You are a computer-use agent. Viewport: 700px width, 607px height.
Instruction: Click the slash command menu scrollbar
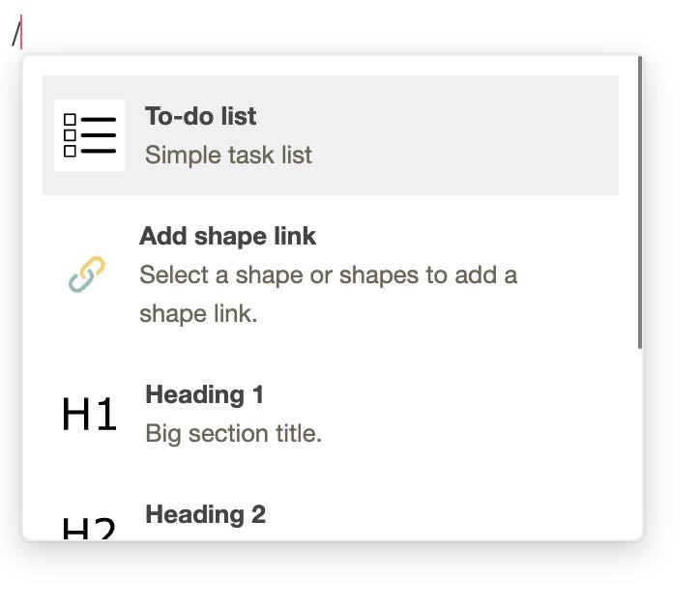(640, 202)
